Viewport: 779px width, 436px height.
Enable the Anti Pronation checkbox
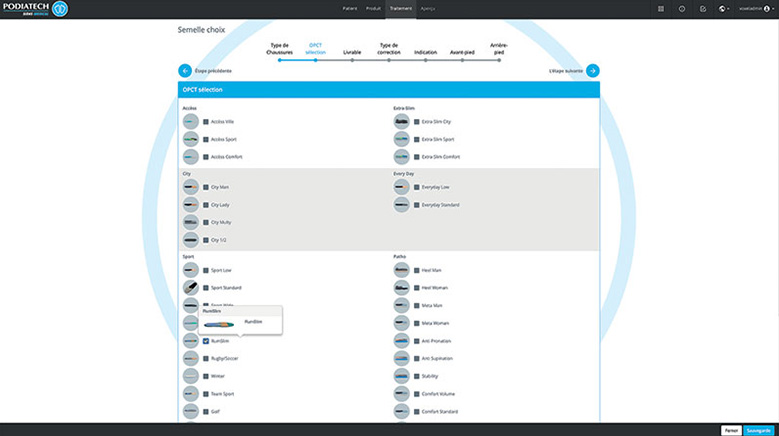pyautogui.click(x=416, y=341)
